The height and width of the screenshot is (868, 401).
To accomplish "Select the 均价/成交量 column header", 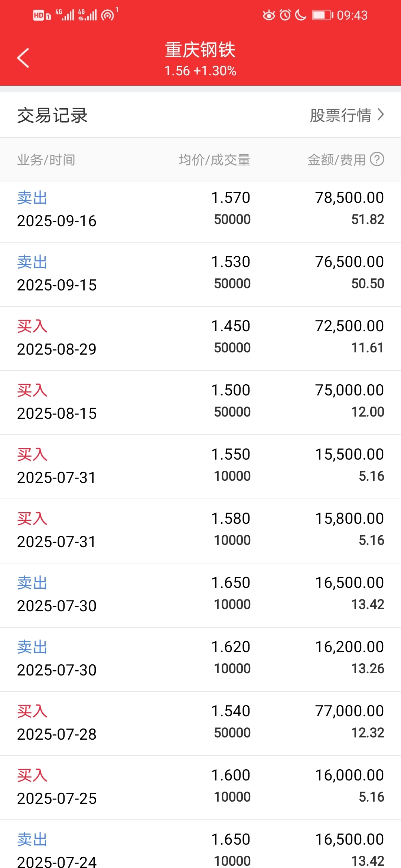I will coord(214,160).
